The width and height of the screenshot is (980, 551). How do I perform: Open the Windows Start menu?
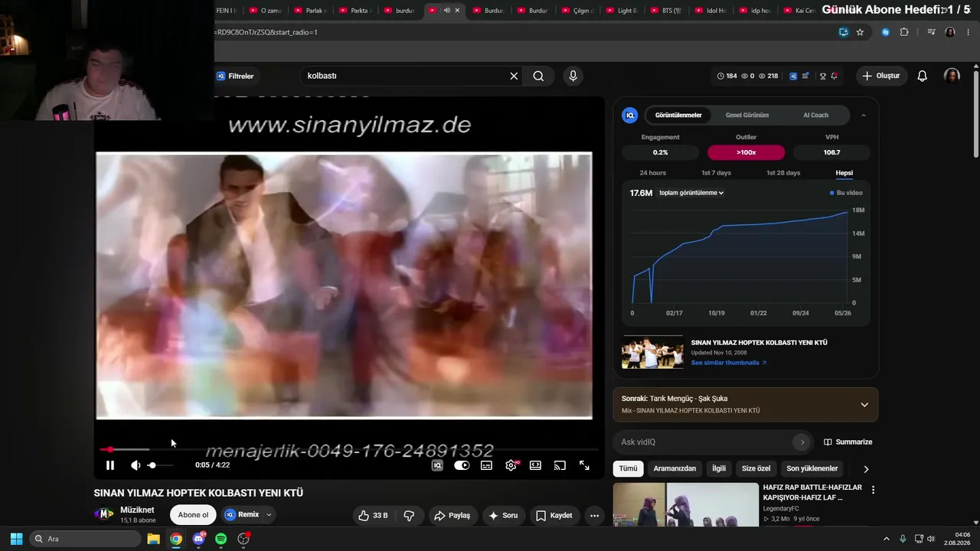pos(16,539)
